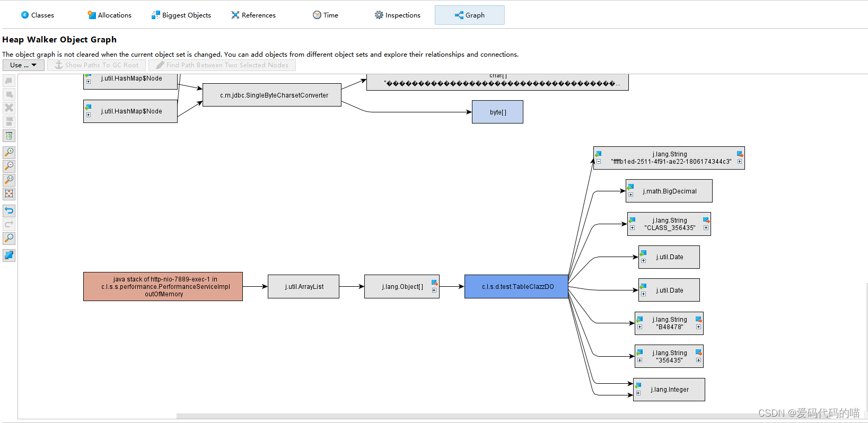Expand outgoing references of j.lang.Object[] node

point(434,290)
